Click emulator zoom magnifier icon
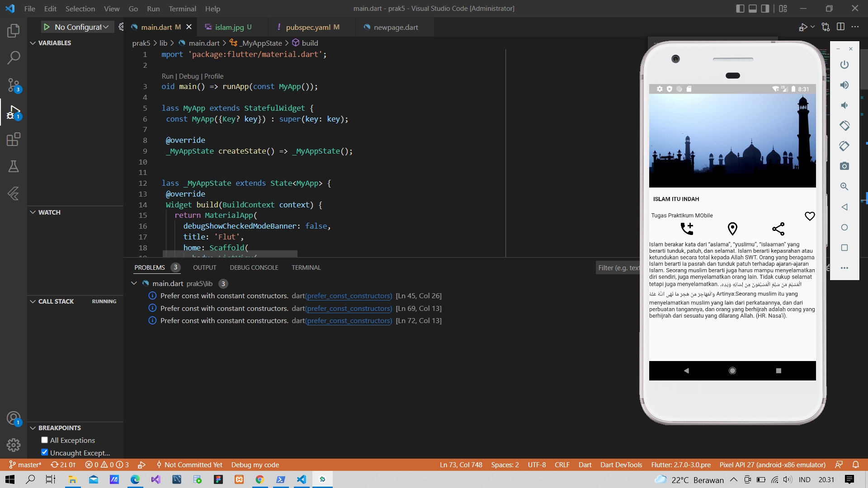This screenshot has height=488, width=868. tap(844, 187)
